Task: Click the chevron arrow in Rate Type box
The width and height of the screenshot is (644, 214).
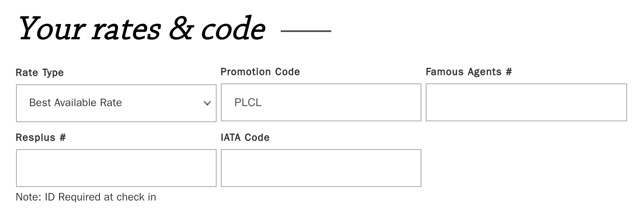Action: pyautogui.click(x=207, y=103)
